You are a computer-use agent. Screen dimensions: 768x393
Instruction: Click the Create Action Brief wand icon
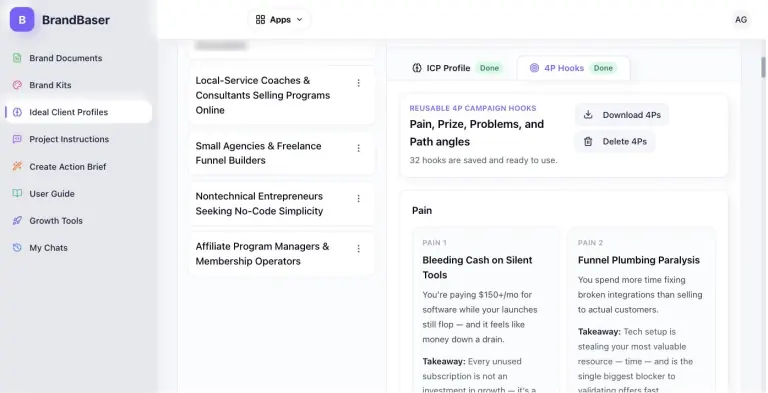[17, 167]
